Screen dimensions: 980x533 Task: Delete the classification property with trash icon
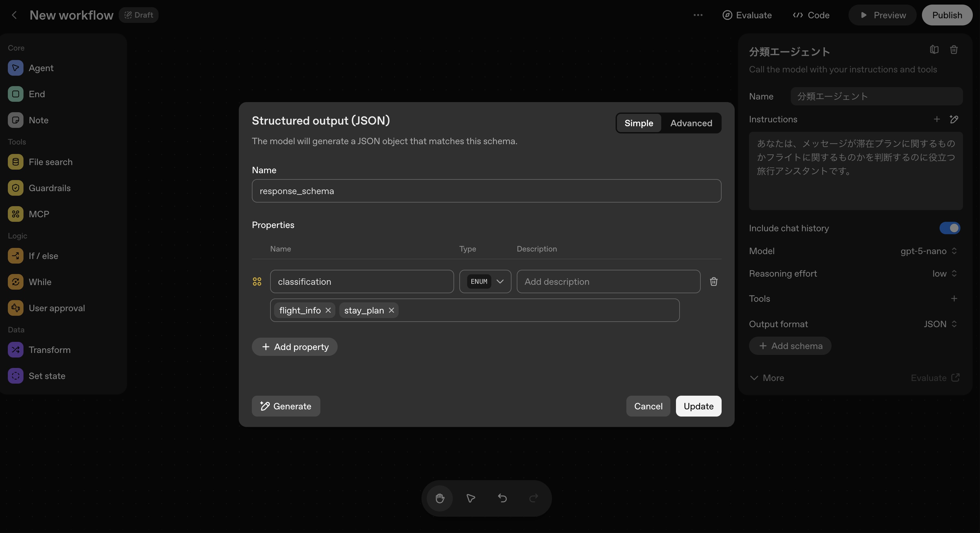(713, 282)
